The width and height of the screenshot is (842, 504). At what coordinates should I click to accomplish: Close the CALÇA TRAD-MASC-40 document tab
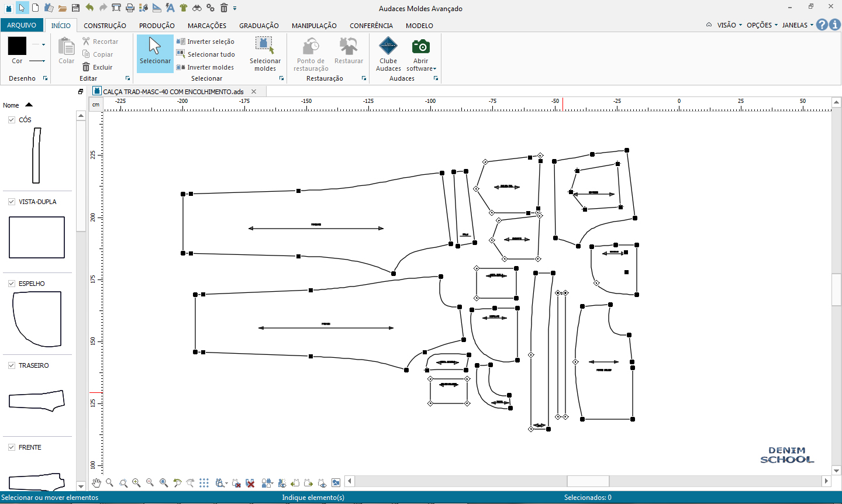pos(254,91)
